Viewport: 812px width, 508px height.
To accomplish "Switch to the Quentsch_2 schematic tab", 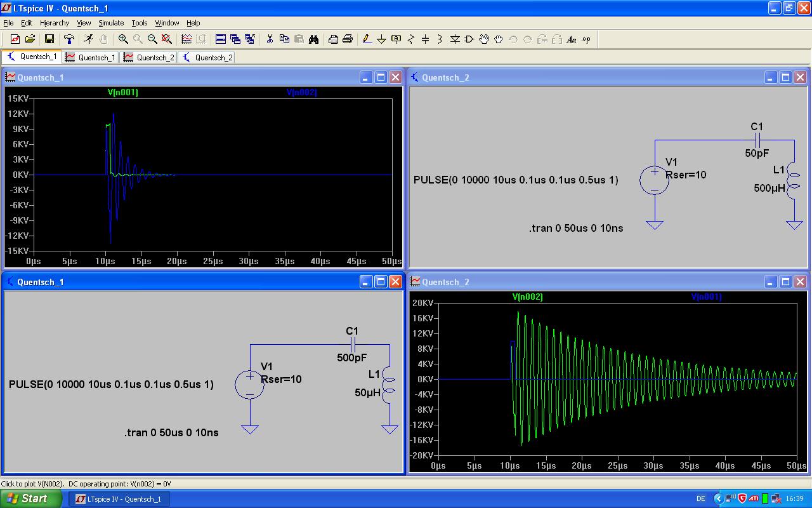I will (x=207, y=57).
